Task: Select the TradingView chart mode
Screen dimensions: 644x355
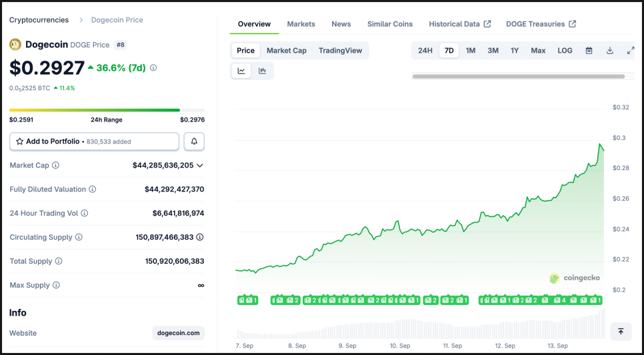Action: coord(341,51)
